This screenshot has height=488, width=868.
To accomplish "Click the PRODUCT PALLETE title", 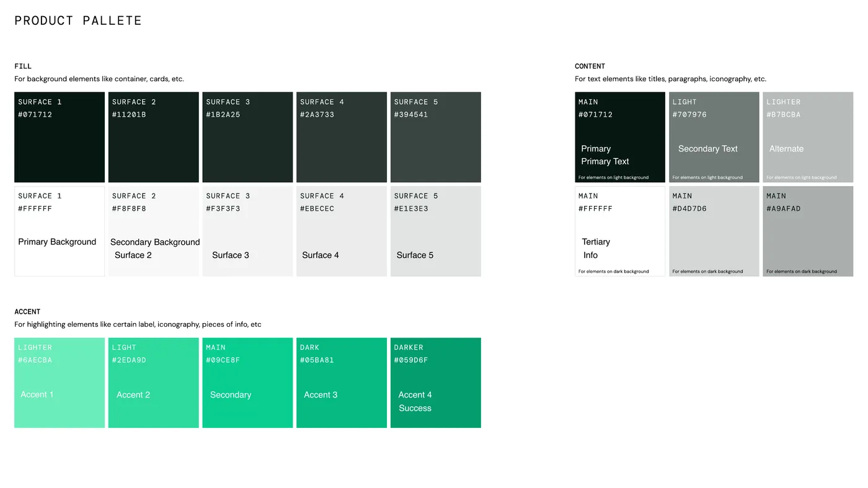I will click(78, 20).
